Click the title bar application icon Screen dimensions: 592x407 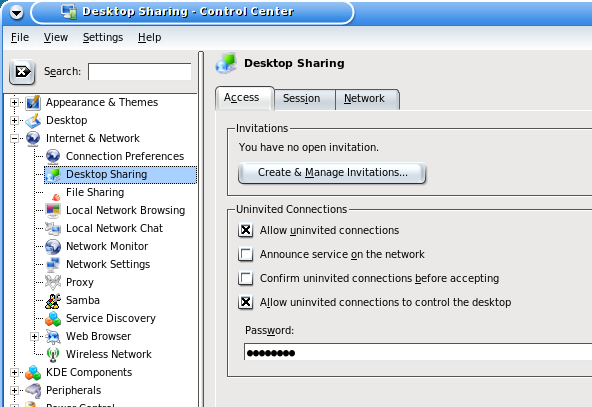tap(69, 12)
